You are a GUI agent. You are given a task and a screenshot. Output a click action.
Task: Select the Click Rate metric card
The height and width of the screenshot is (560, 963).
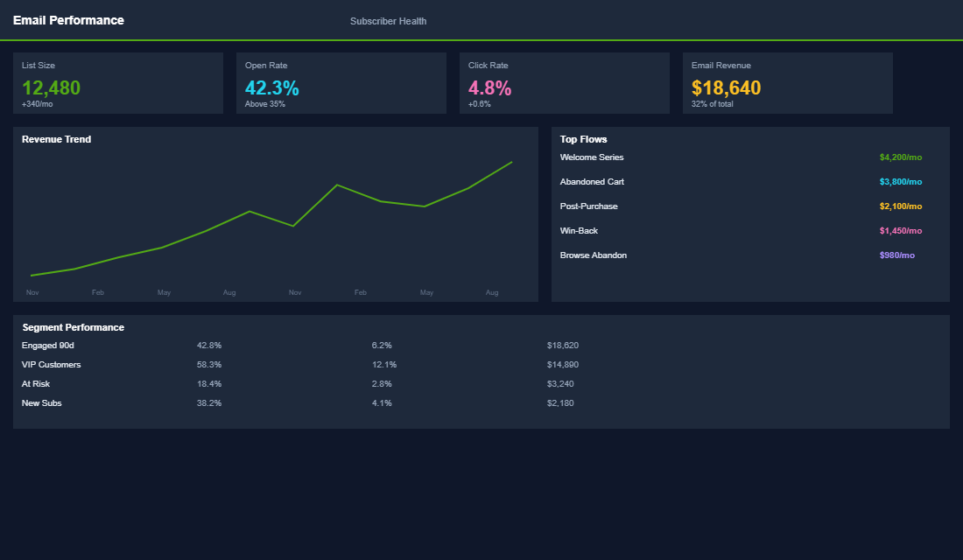click(565, 83)
